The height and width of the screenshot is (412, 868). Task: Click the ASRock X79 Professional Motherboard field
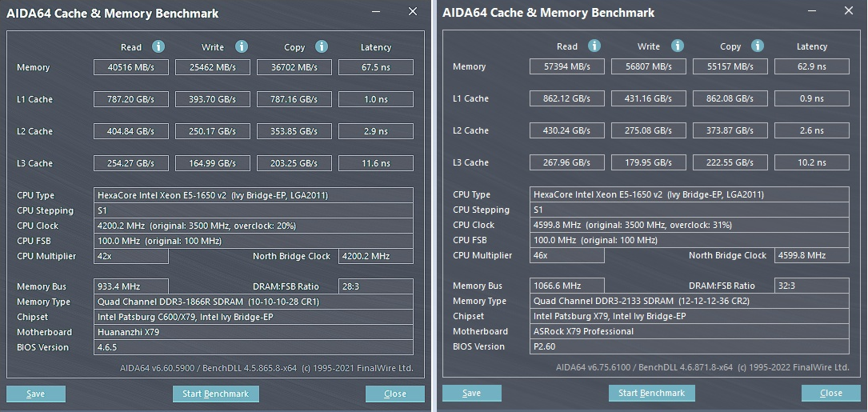click(690, 331)
